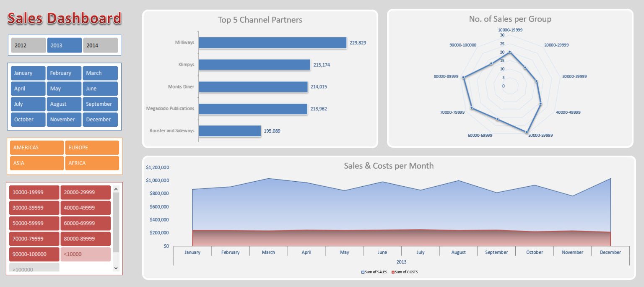The image size is (644, 287).
Task: Select the Milliways bar in the chart
Action: 272,43
